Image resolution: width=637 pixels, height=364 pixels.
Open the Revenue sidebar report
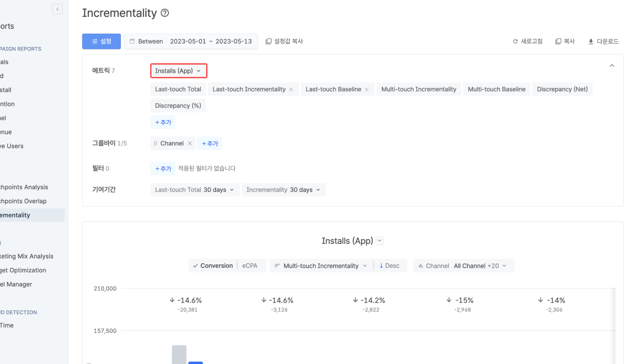click(6, 132)
